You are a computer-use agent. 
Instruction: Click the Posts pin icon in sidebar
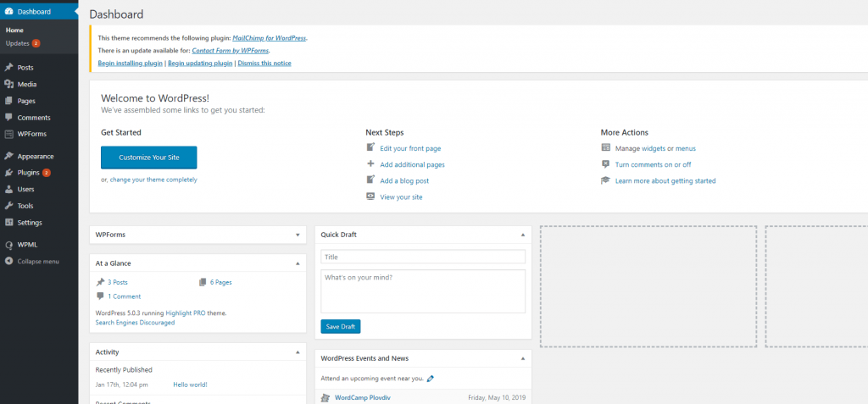pos(8,67)
